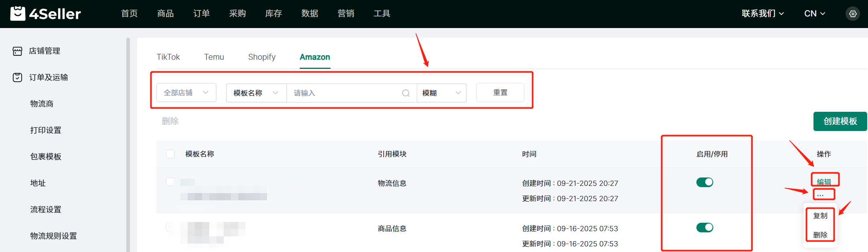Image resolution: width=868 pixels, height=252 pixels.
Task: Open the 联系我们 dropdown in header
Action: (x=763, y=14)
